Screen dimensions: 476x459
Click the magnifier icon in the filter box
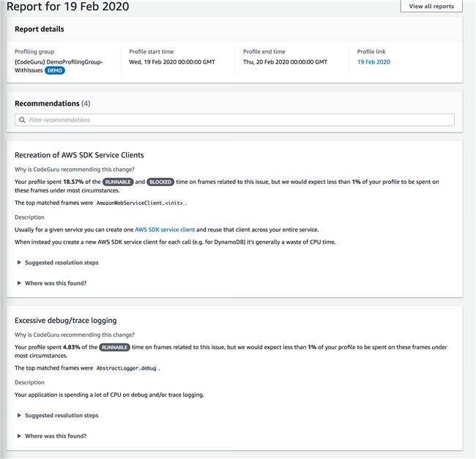click(23, 120)
